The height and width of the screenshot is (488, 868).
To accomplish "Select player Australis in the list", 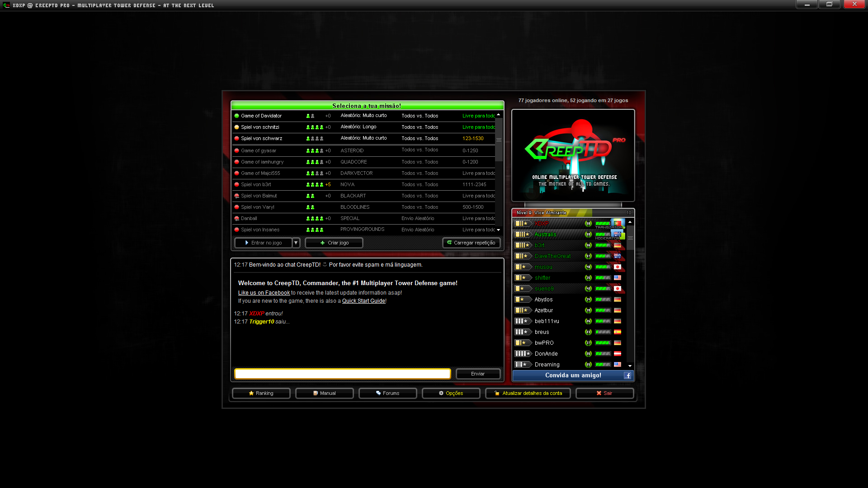I will 570,235.
